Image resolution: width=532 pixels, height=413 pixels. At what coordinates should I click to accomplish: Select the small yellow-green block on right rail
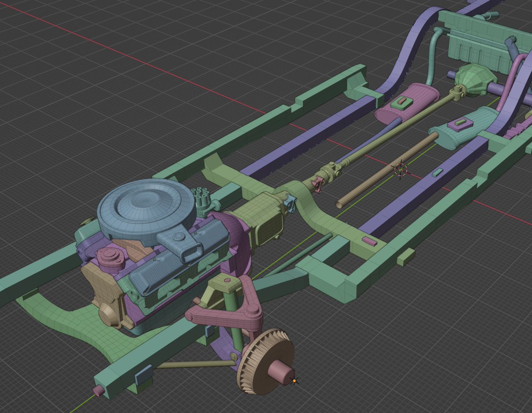[x=406, y=257]
